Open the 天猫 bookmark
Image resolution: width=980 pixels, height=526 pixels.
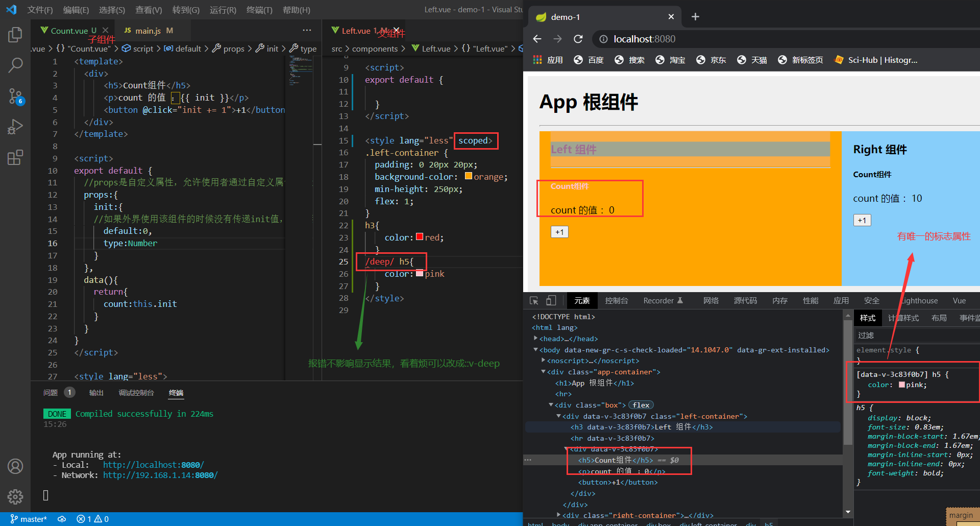(x=752, y=60)
